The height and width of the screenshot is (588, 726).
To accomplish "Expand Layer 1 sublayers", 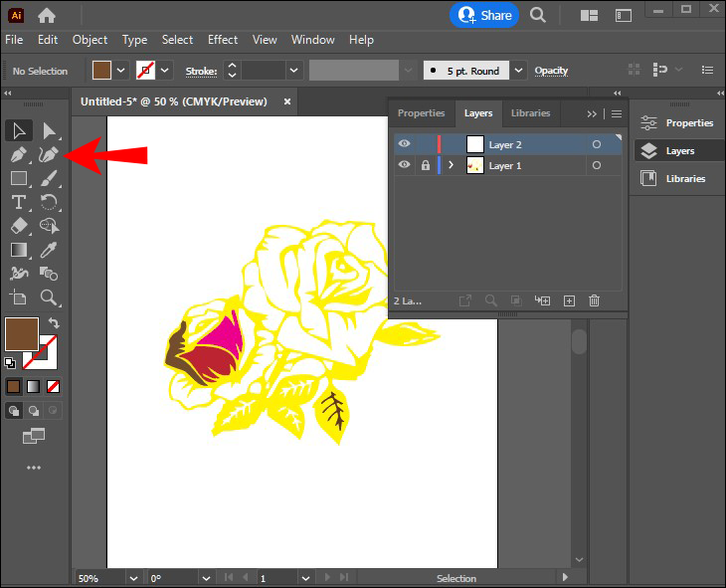I will click(451, 165).
